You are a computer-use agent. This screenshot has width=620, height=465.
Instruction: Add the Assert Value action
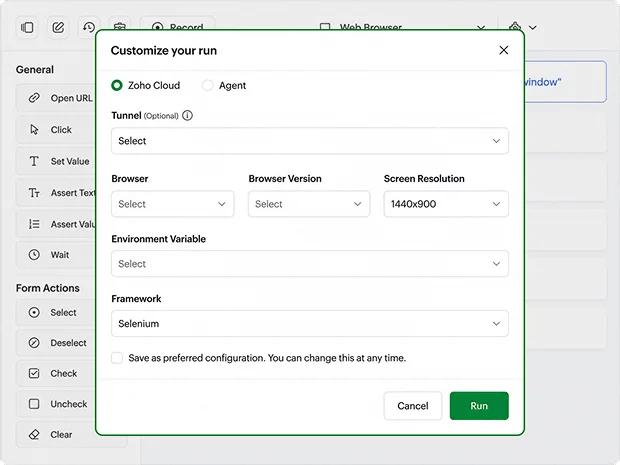coord(55,224)
